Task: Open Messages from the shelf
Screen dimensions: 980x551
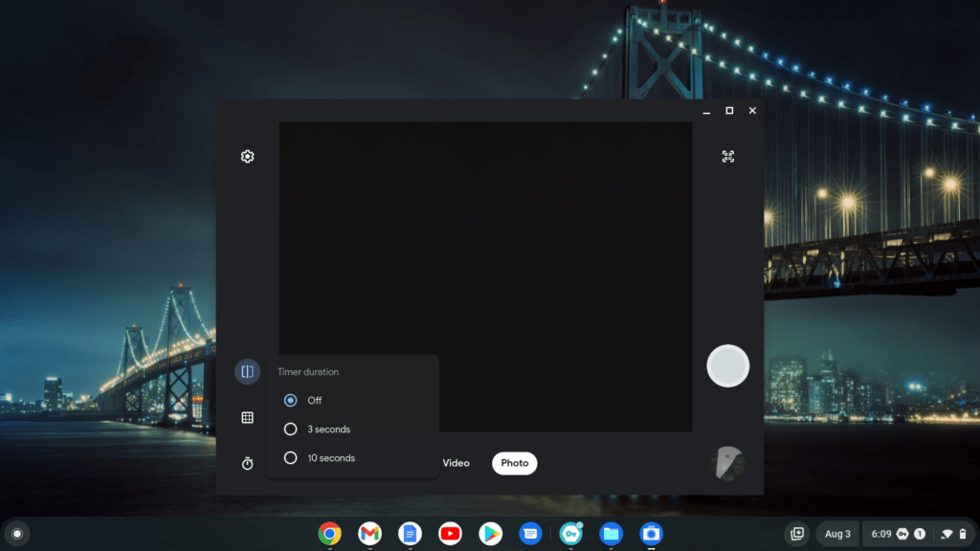Action: [x=529, y=534]
